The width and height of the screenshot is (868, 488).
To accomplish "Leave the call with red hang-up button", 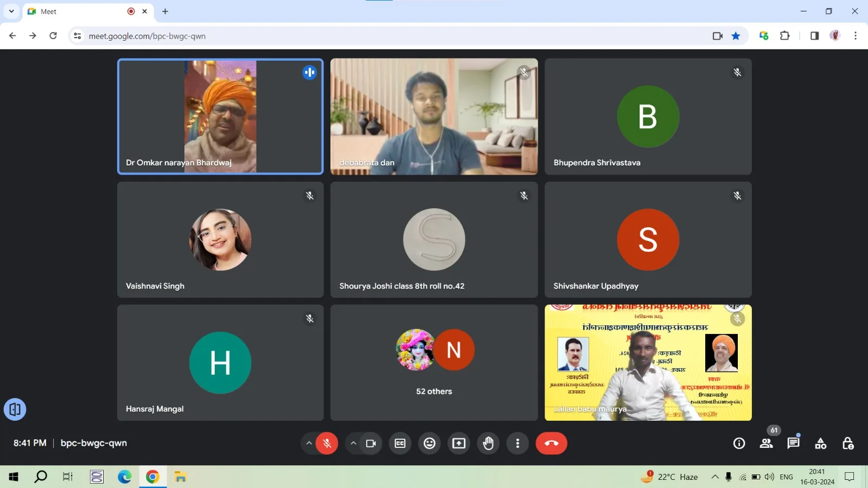I will (551, 444).
